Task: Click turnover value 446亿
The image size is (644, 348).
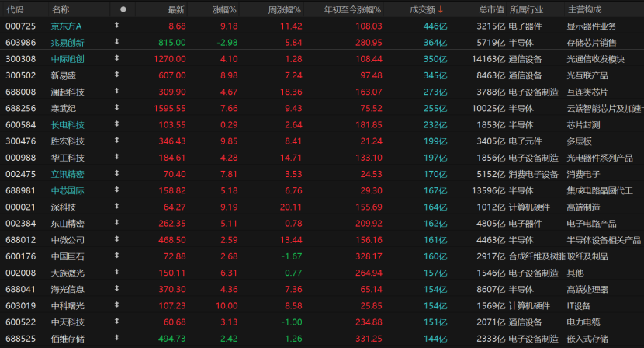Action: [x=435, y=26]
